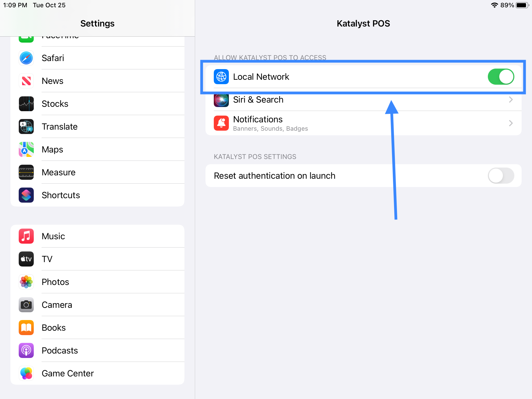This screenshot has height=399, width=532.
Task: Open Translate settings icon
Action: 26,127
